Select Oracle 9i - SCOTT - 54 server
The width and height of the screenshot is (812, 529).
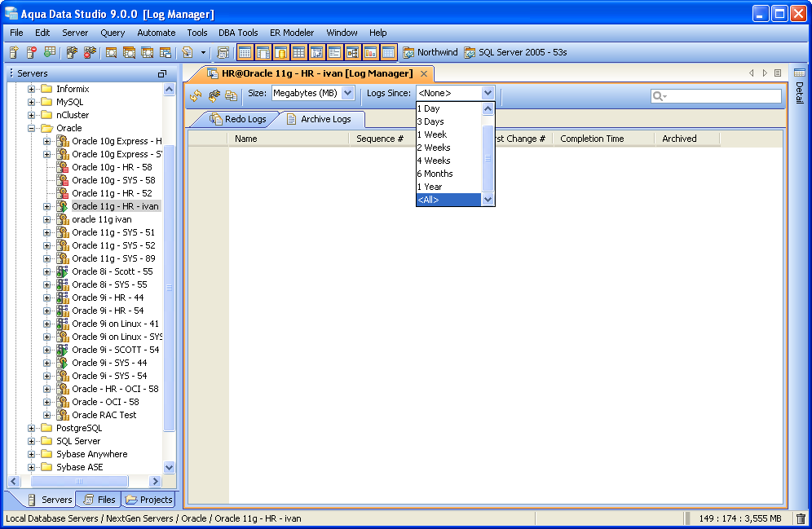coord(116,350)
